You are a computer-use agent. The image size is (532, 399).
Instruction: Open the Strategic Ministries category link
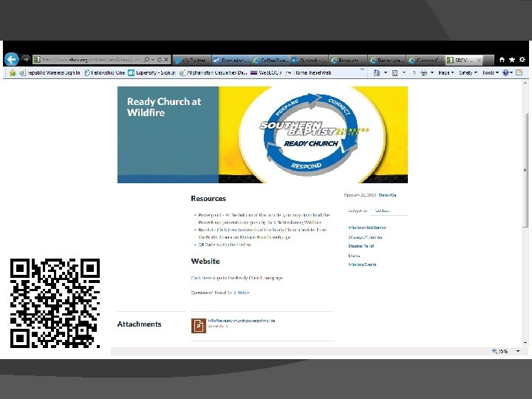click(365, 237)
